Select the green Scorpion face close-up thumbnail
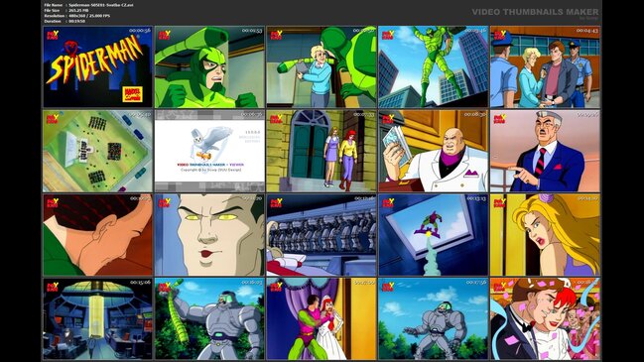644x362 pixels. tap(209, 66)
